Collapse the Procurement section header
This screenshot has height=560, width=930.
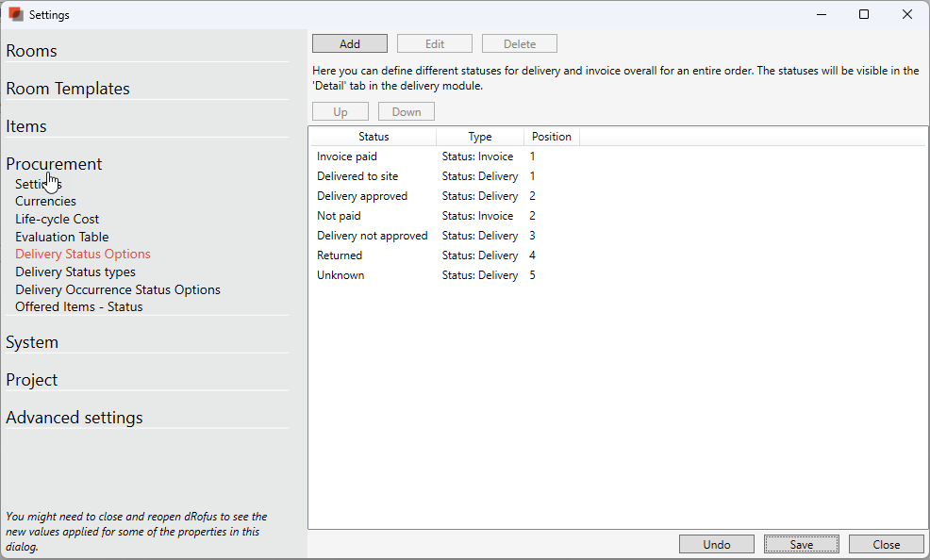(54, 164)
